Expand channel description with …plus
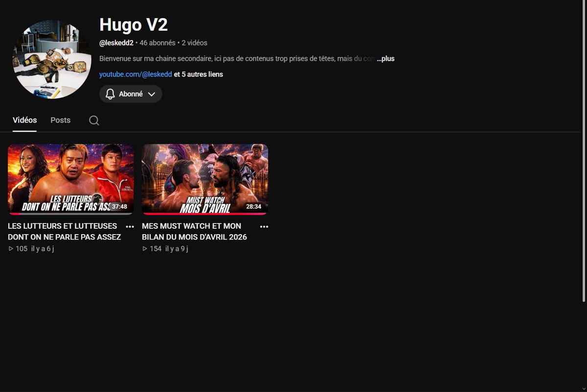 385,59
